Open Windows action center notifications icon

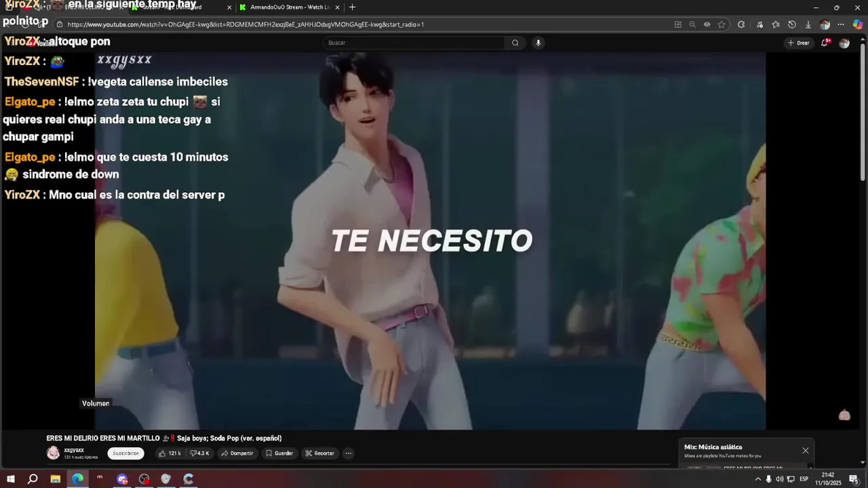854,479
